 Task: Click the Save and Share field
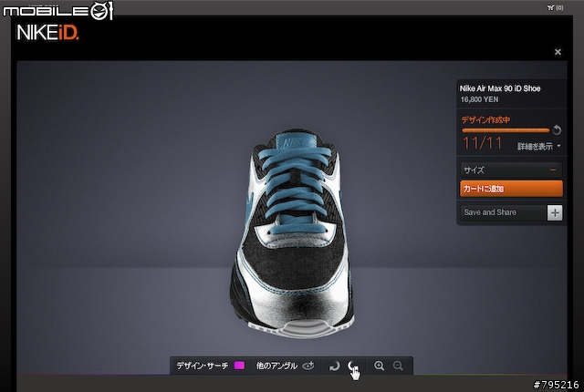click(x=504, y=212)
